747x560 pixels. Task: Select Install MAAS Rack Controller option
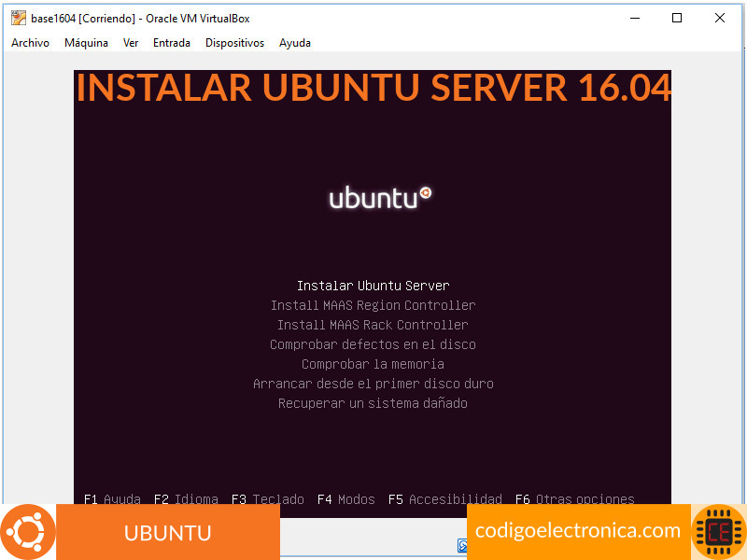373,325
